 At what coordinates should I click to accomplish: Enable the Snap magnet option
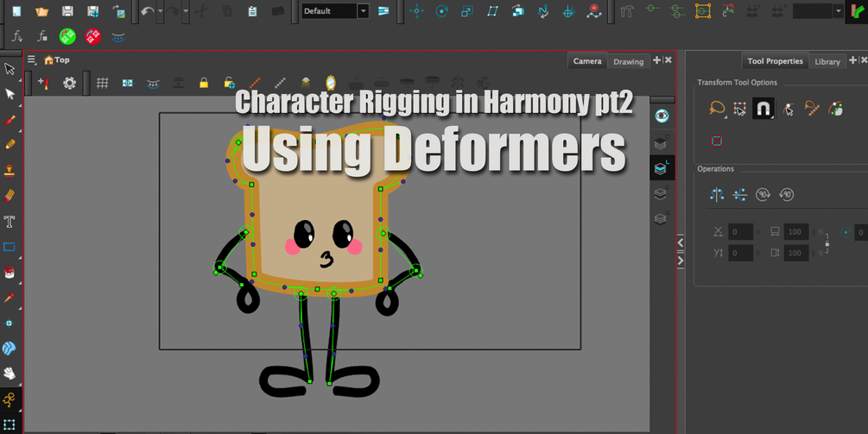[763, 109]
